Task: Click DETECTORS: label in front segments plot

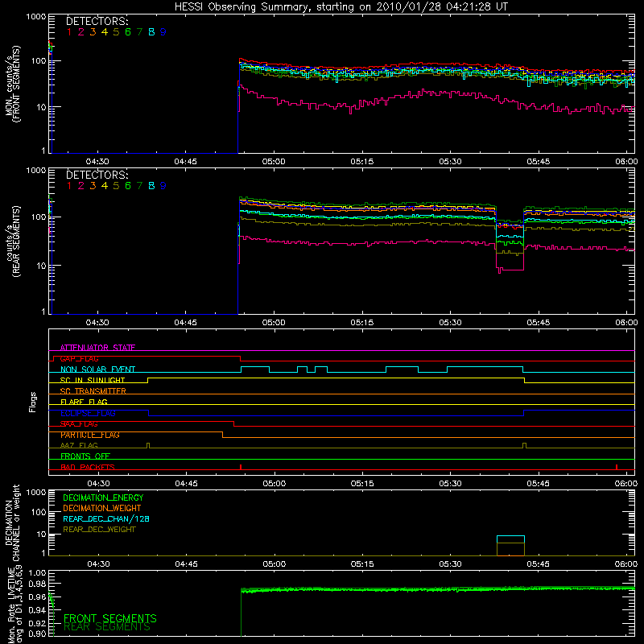Action: click(97, 22)
